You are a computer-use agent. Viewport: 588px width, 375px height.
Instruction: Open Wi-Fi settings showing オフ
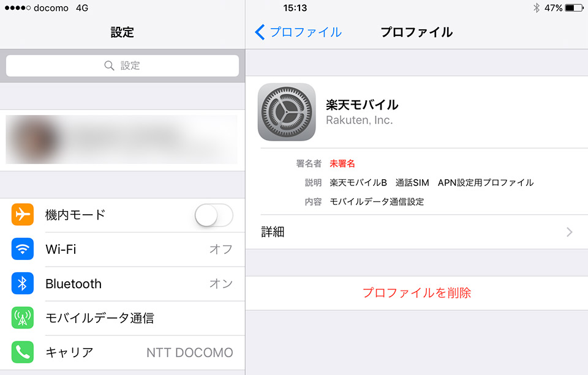coord(123,249)
